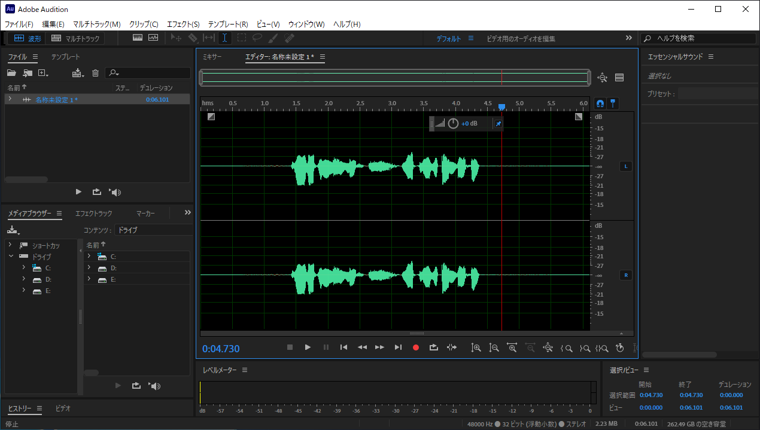Click Skip selection button

coord(452,347)
